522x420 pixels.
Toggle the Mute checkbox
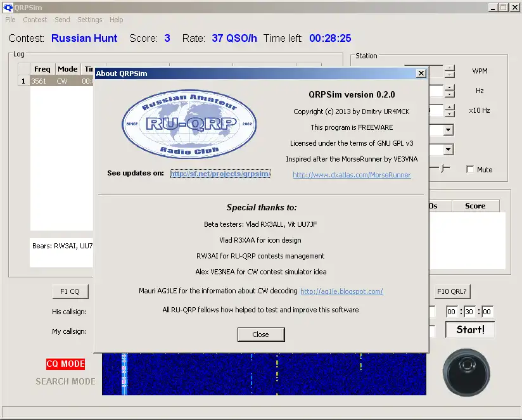470,170
